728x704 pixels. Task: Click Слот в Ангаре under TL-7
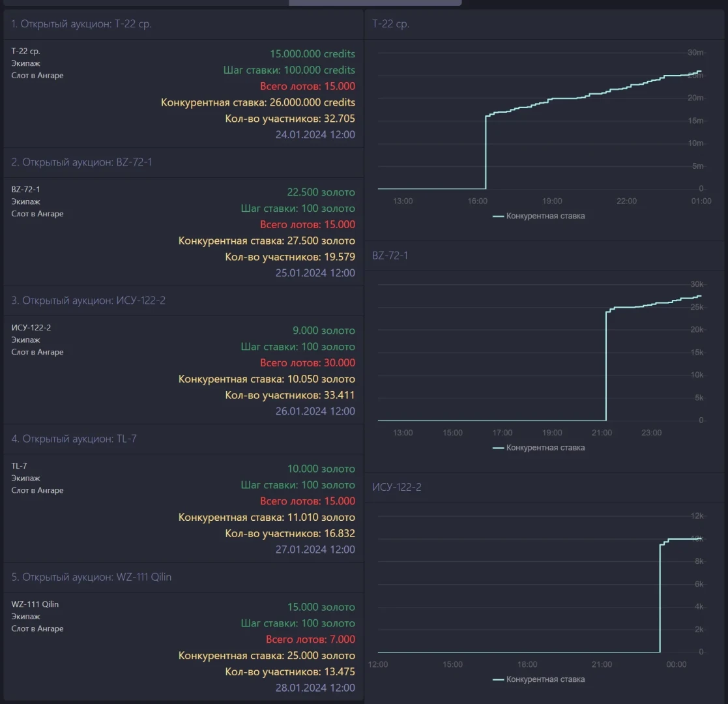[x=37, y=490]
